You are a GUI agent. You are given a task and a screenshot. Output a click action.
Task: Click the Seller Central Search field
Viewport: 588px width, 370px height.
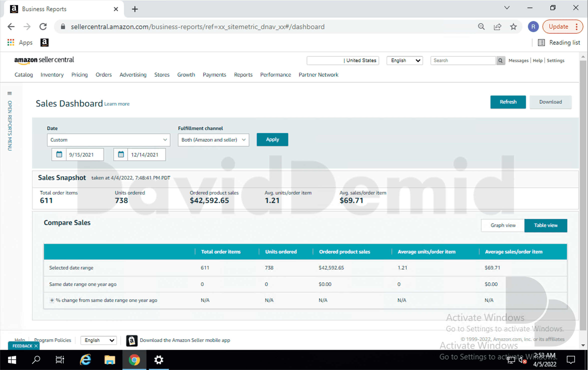463,60
